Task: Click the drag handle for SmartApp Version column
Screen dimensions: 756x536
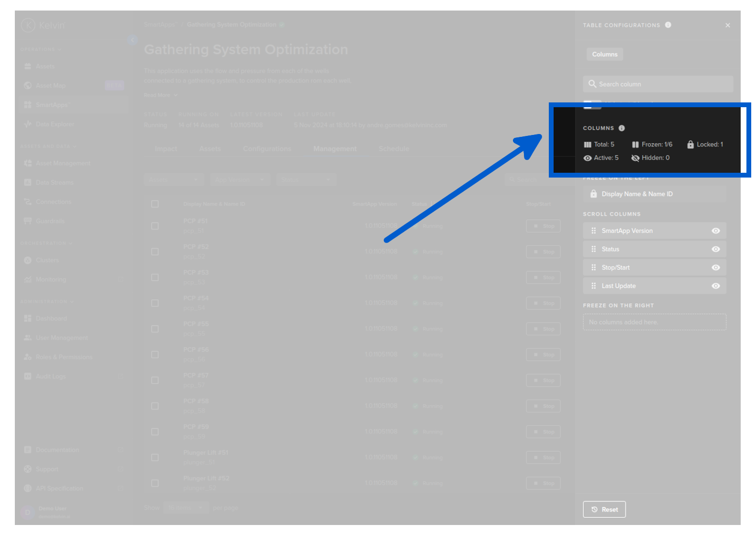Action: pos(593,231)
